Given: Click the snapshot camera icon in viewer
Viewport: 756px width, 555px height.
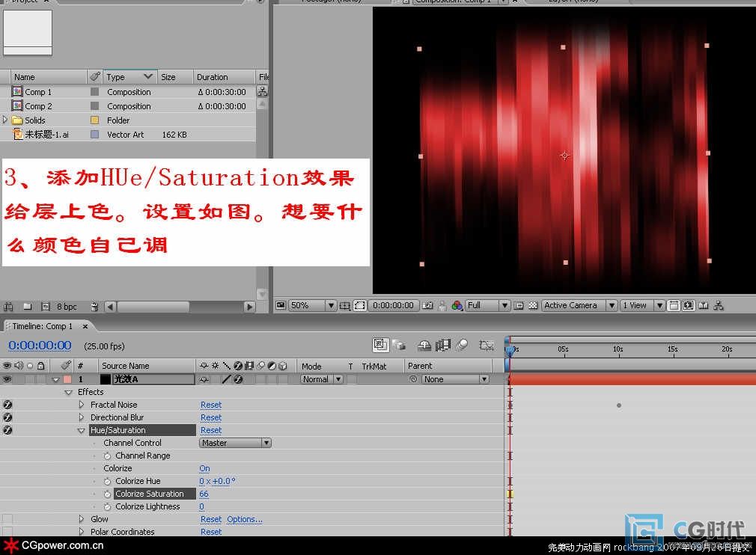Looking at the screenshot, I should point(427,305).
